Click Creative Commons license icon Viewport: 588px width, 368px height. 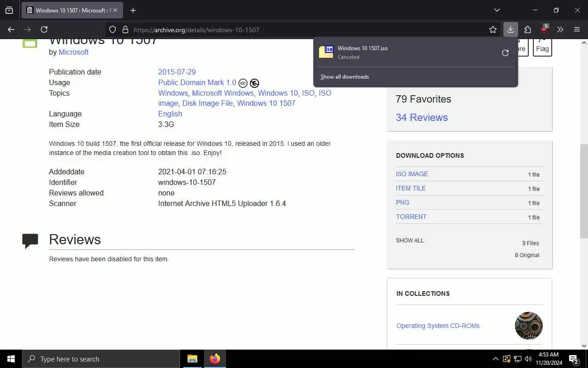(243, 83)
